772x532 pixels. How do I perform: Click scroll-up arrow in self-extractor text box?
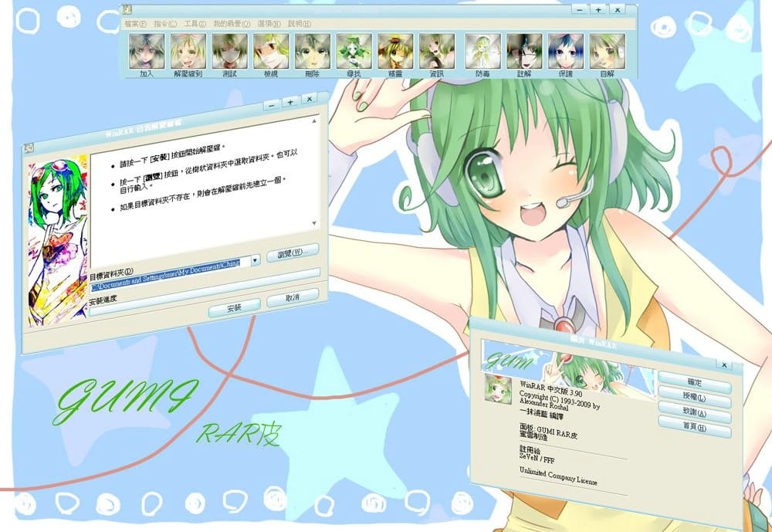[x=314, y=120]
